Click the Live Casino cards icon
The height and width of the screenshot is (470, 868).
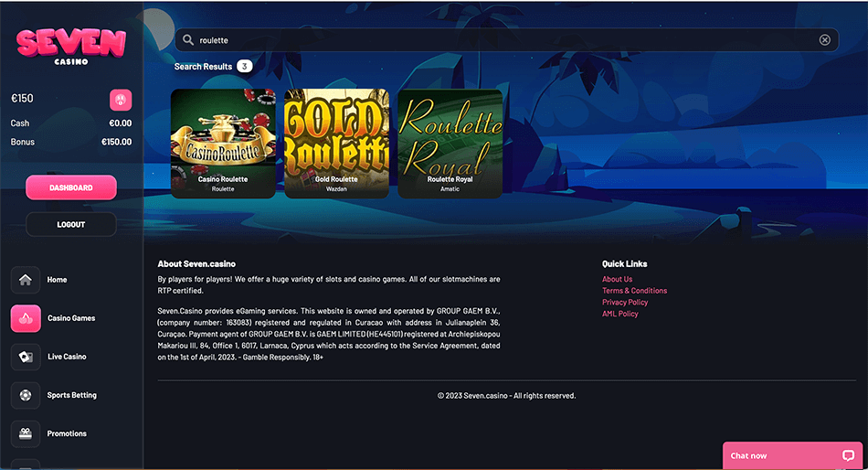26,357
